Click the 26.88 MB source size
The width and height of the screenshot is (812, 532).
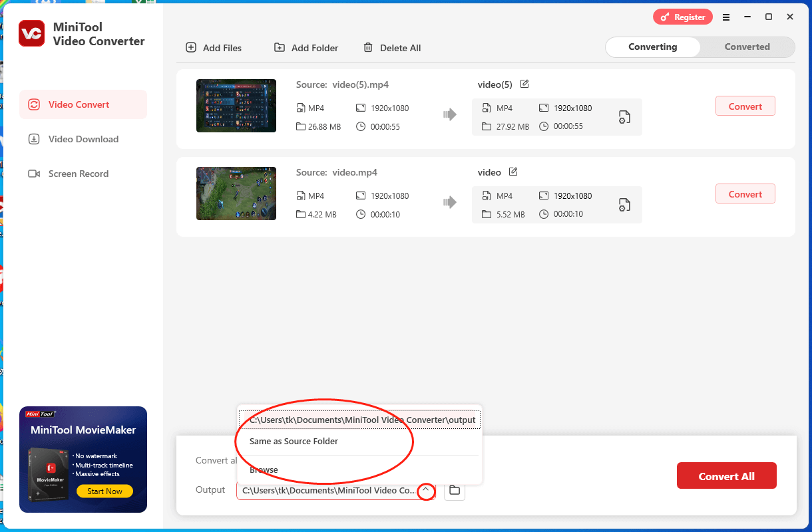(324, 127)
